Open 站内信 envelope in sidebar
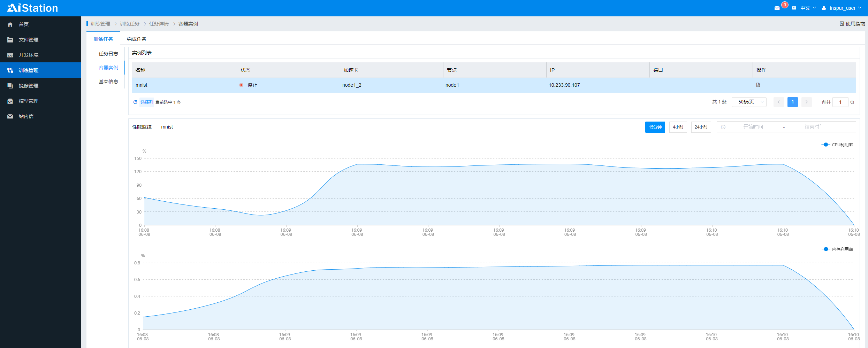The width and height of the screenshot is (868, 348). tap(10, 116)
